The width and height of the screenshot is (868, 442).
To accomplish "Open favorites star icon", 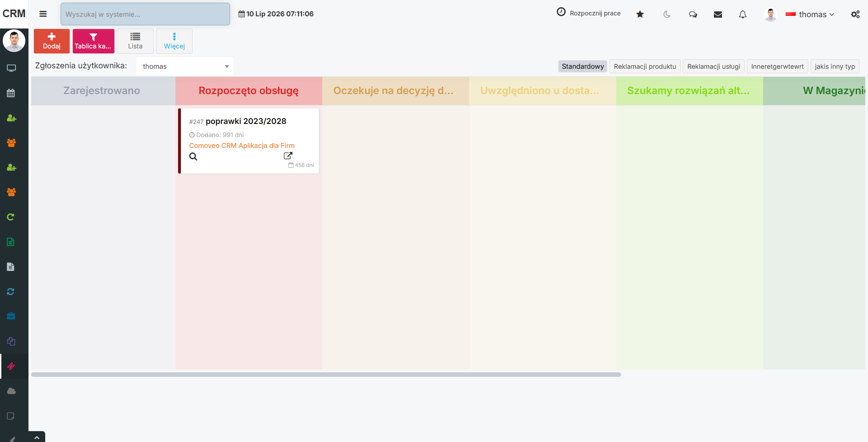I will (x=640, y=14).
